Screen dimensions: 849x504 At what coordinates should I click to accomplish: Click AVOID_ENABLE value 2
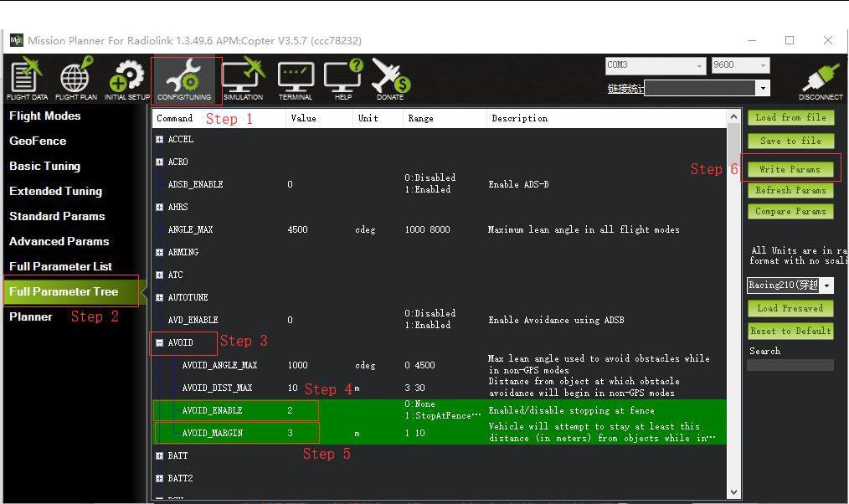pyautogui.click(x=291, y=410)
